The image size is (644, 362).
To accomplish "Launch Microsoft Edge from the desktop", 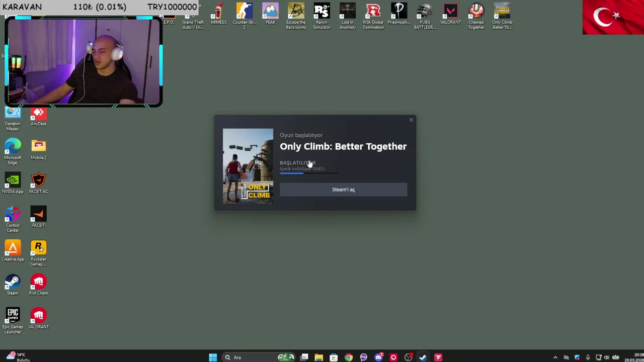I will [x=13, y=151].
